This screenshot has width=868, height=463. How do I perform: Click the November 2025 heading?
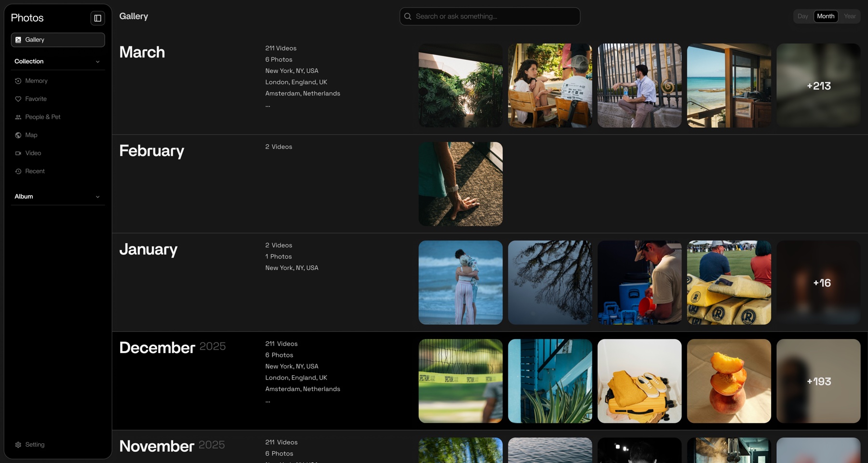click(x=172, y=446)
